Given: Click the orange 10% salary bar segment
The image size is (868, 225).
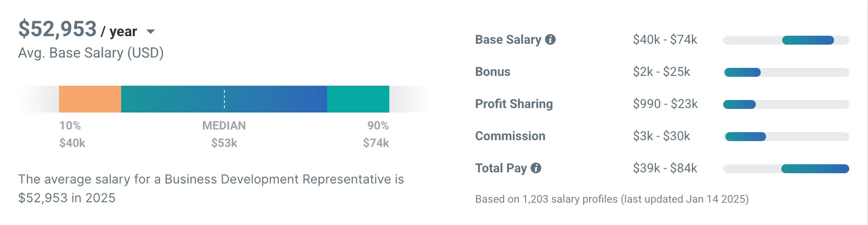Looking at the screenshot, I should (90, 99).
